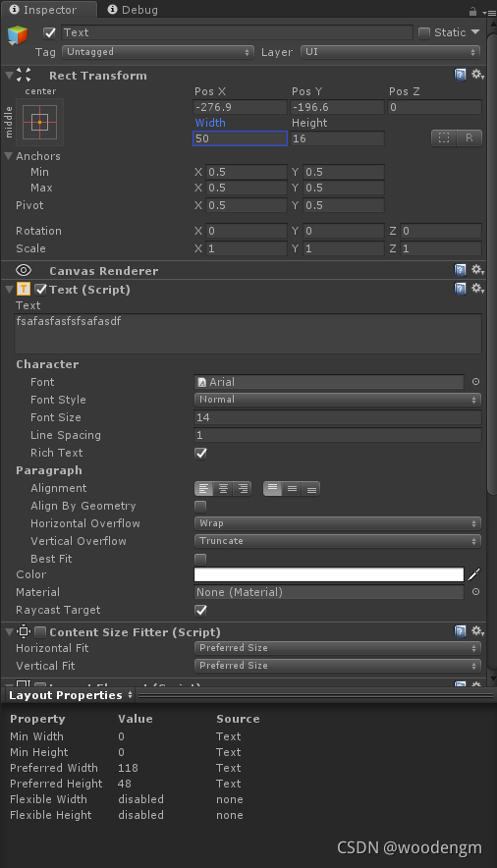Open font object picker circle
The image size is (497, 868).
475,382
